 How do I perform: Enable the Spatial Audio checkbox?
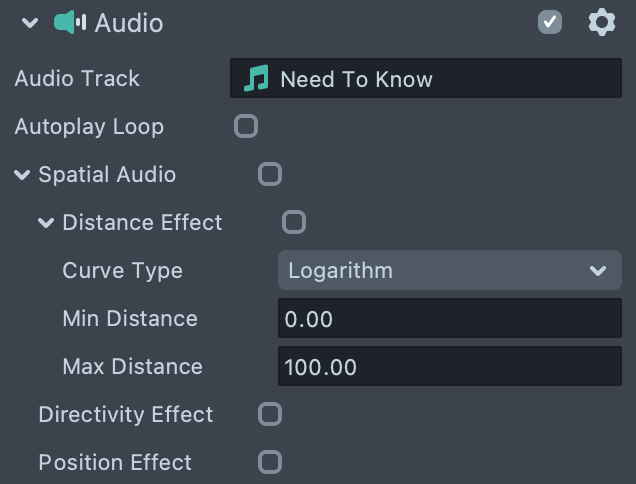click(x=269, y=174)
